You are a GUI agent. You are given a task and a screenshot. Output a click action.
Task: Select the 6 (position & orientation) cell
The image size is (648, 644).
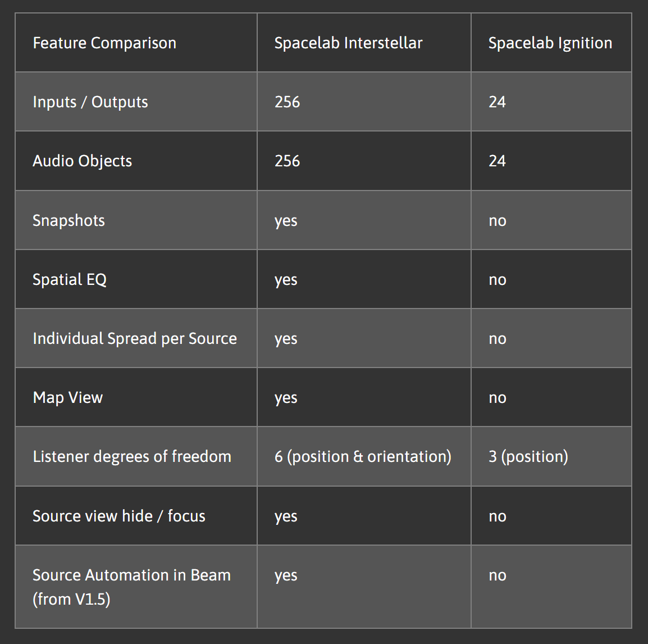[363, 456]
